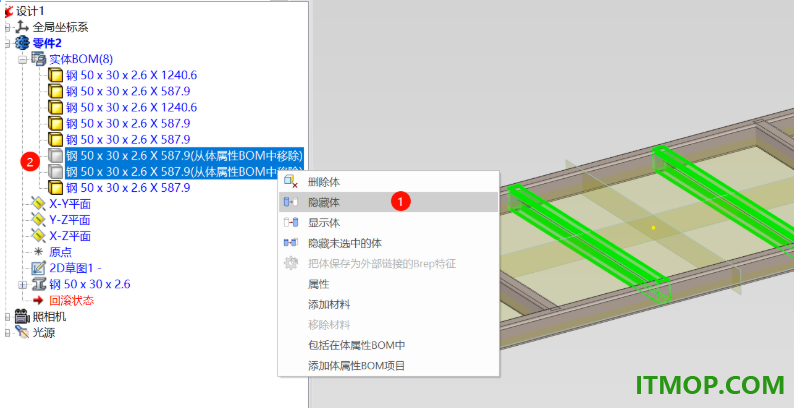This screenshot has height=408, width=794.
Task: Select the 零件2 label in the tree
Action: click(47, 43)
